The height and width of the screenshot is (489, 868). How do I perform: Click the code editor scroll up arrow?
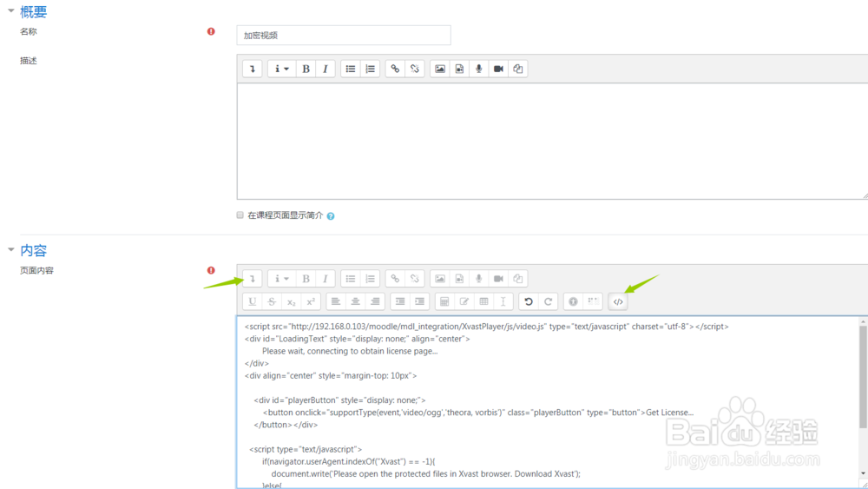click(x=863, y=321)
